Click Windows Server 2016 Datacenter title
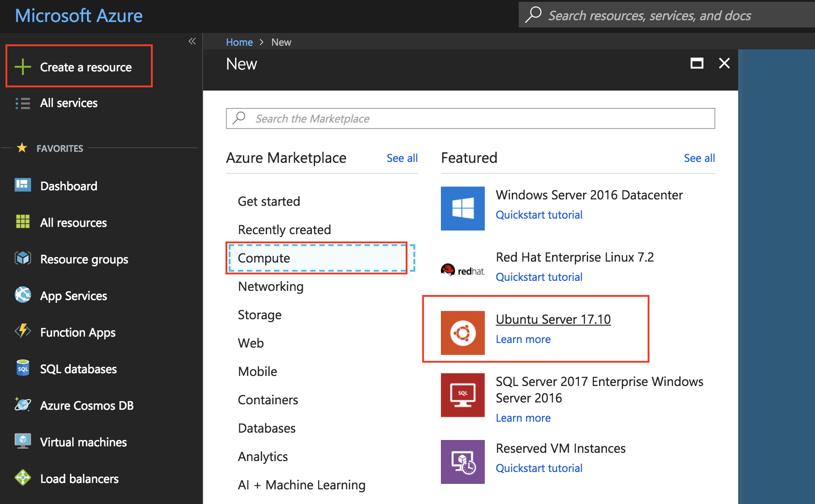Viewport: 815px width, 504px height. (589, 195)
